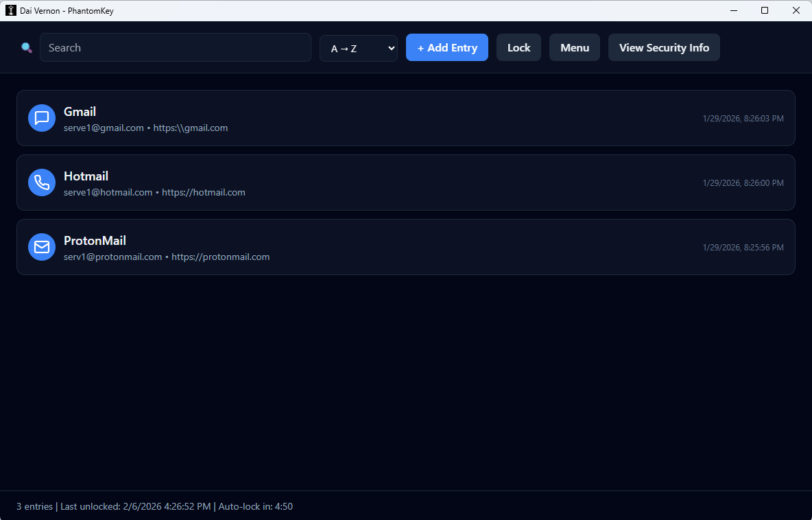This screenshot has width=812, height=520.
Task: Click the ProtonMail envelope icon
Action: coord(41,247)
